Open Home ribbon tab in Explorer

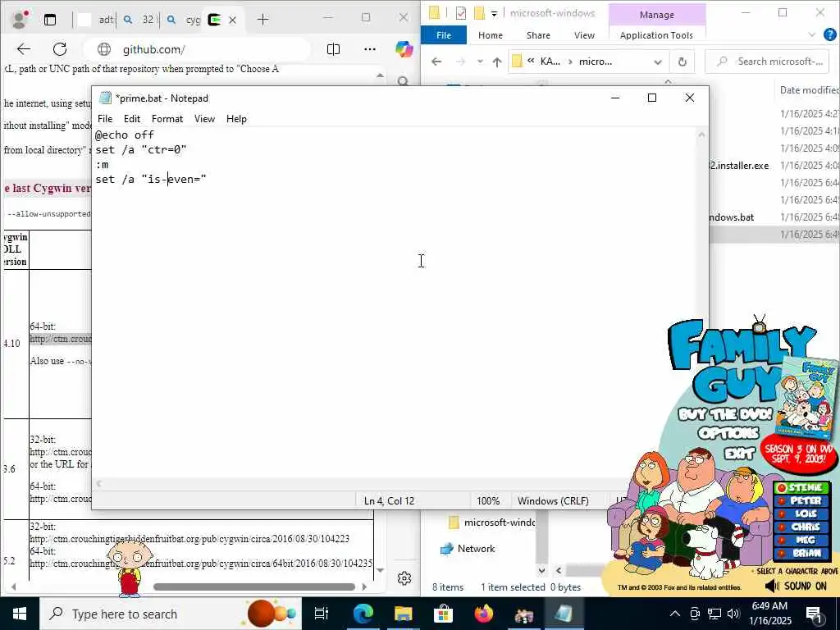[491, 35]
